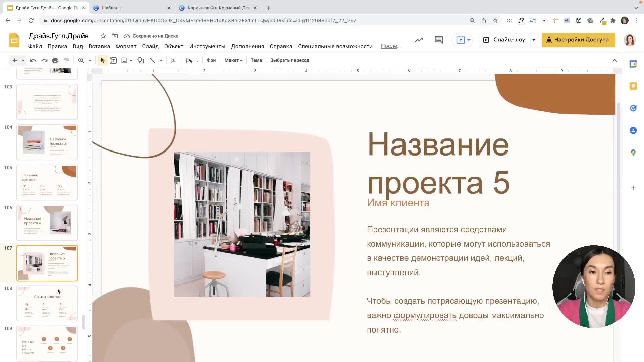
Task: Click the browser extensions puzzle icon
Action: point(613,21)
